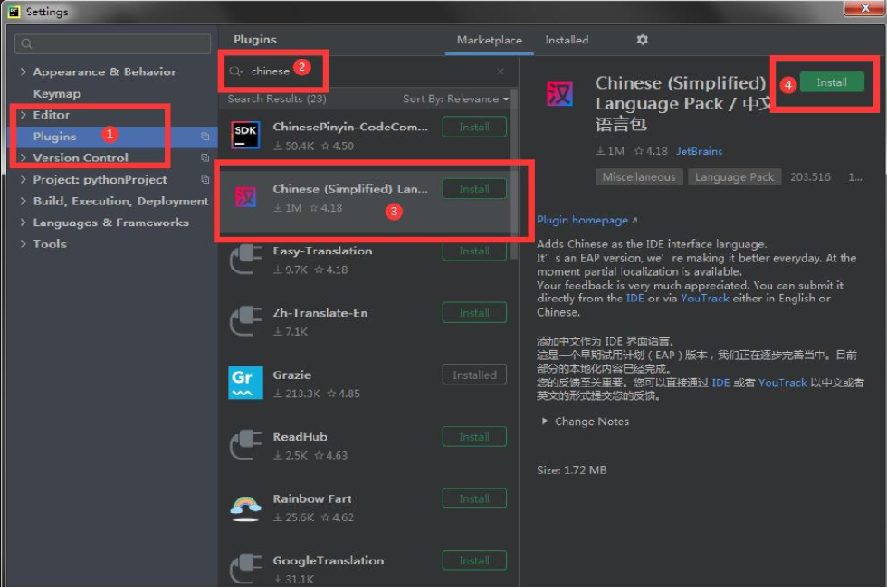Click the search magnifier icon in plugins search
Viewport: 887px width, 588px height.
(x=235, y=71)
